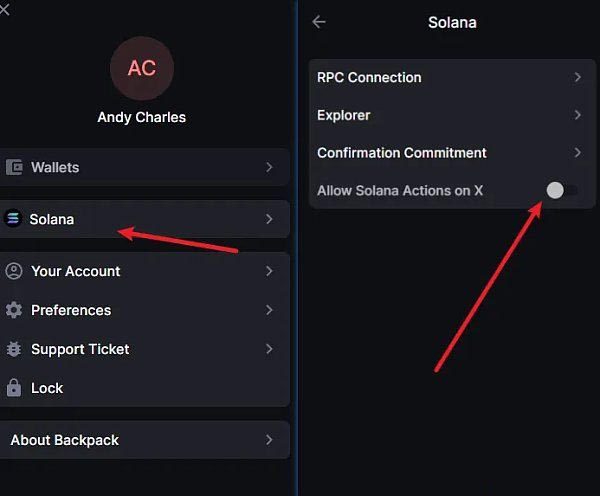
Task: Click the Andy Charles username
Action: pos(142,117)
